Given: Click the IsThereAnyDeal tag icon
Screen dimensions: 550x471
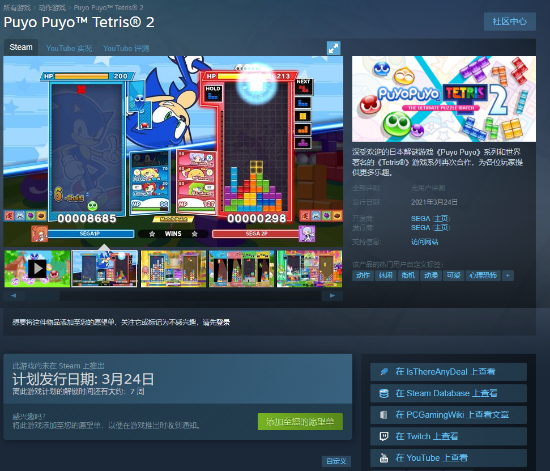Looking at the screenshot, I should click(x=384, y=372).
